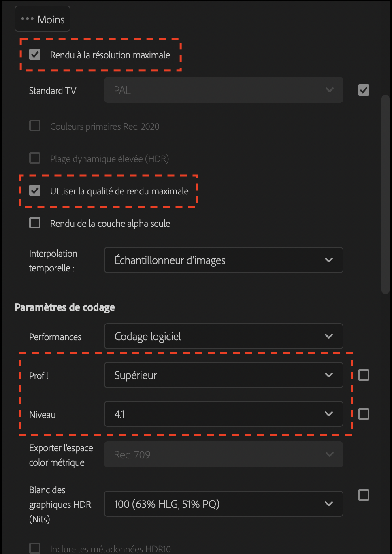392x554 pixels.
Task: Toggle the checkbox next to Standard TV
Action: tap(363, 90)
